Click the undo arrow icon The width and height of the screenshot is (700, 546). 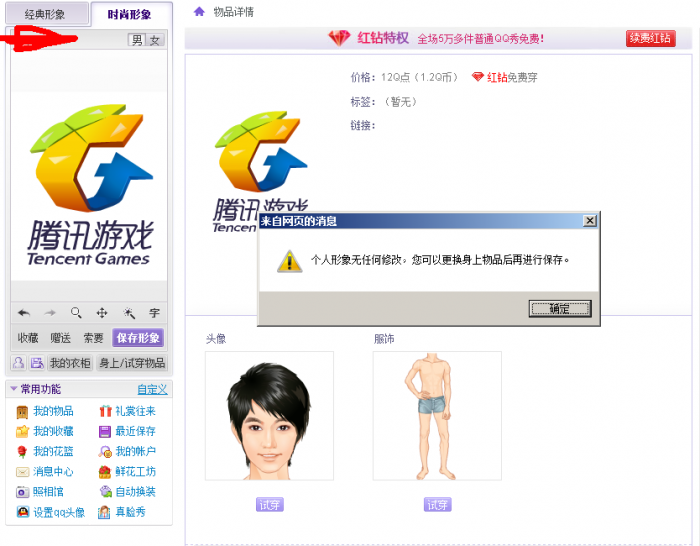click(x=24, y=313)
